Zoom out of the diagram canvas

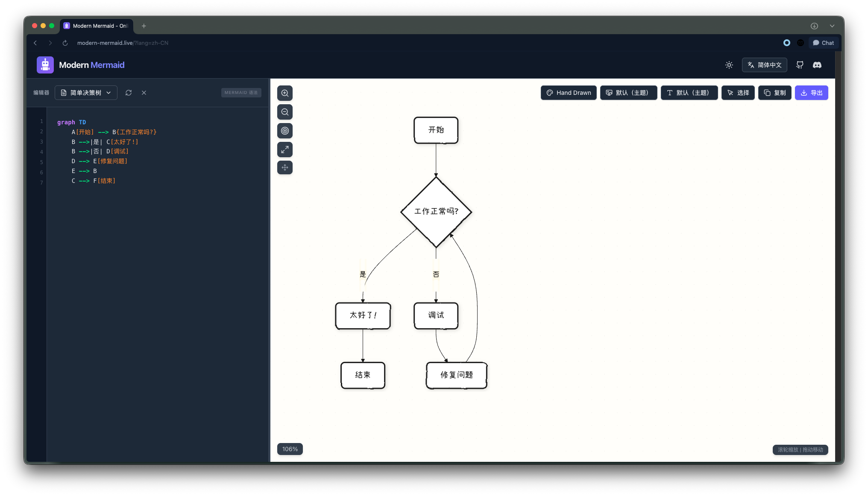click(x=285, y=112)
